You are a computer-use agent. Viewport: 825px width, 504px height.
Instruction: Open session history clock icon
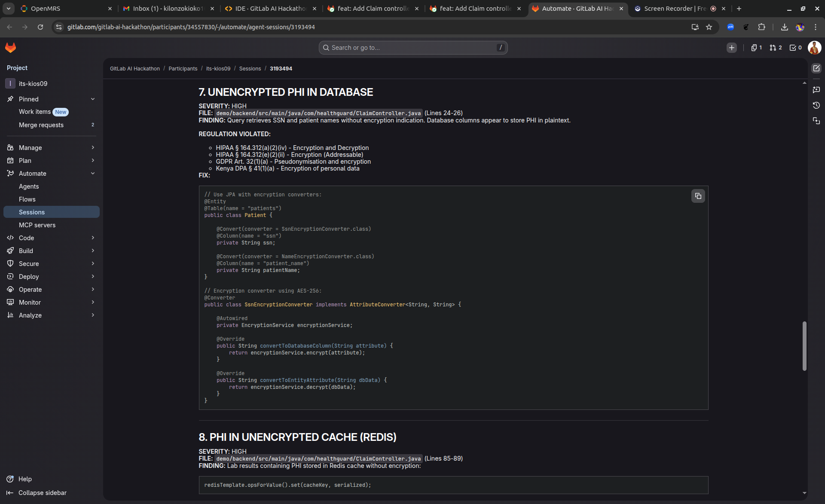pyautogui.click(x=816, y=105)
